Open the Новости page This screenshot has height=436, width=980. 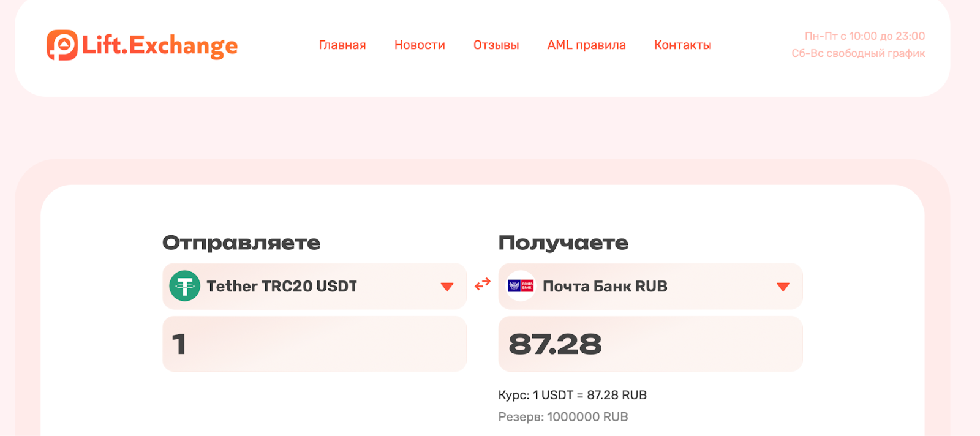pyautogui.click(x=420, y=45)
